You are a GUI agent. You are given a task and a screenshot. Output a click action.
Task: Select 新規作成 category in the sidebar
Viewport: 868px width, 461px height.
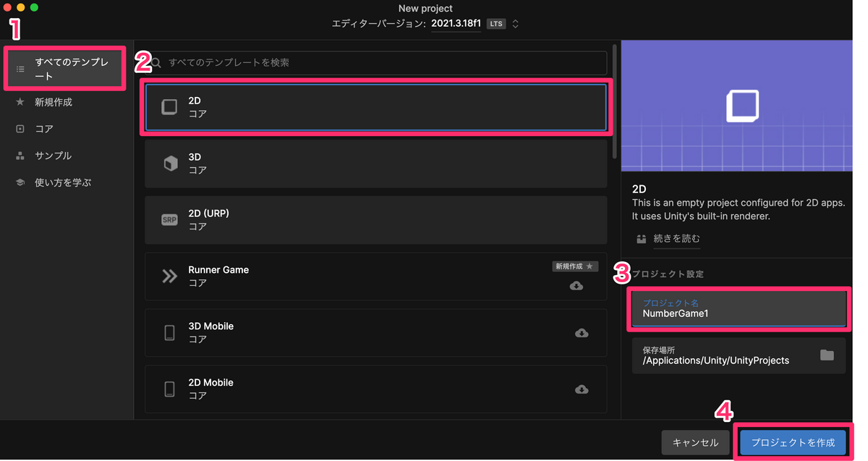(x=54, y=102)
